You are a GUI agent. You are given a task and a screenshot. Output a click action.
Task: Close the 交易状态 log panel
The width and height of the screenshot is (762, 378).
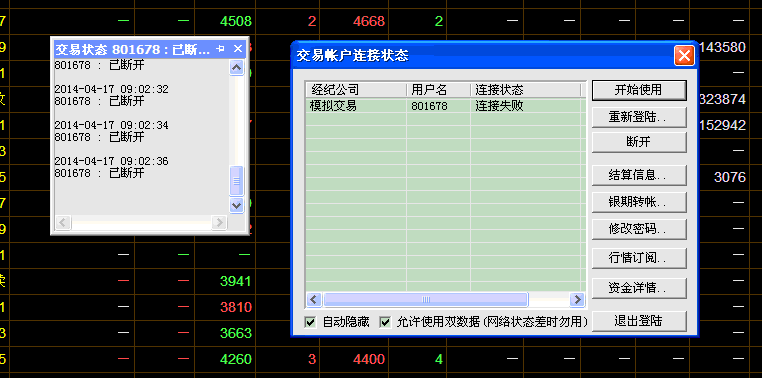pos(238,49)
